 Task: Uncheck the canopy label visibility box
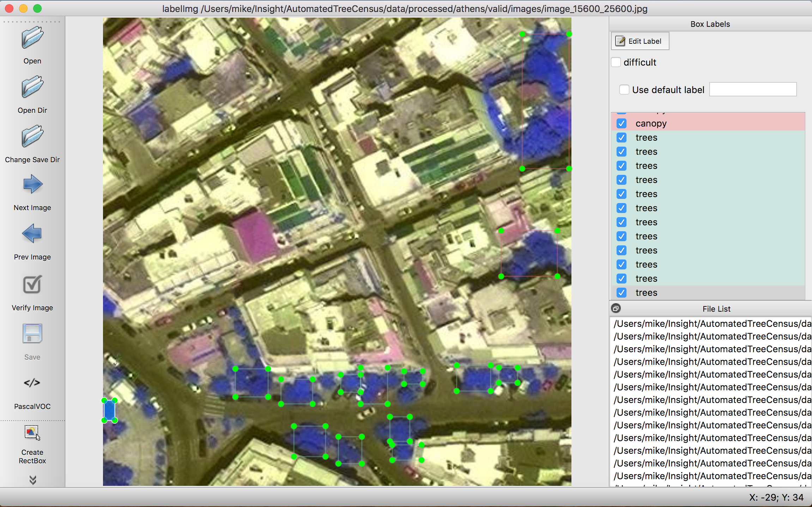point(622,123)
